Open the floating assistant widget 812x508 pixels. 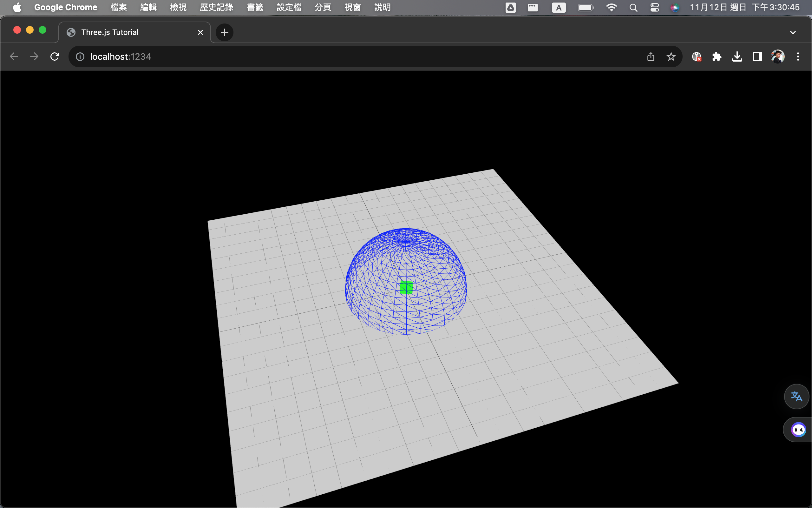coord(798,429)
